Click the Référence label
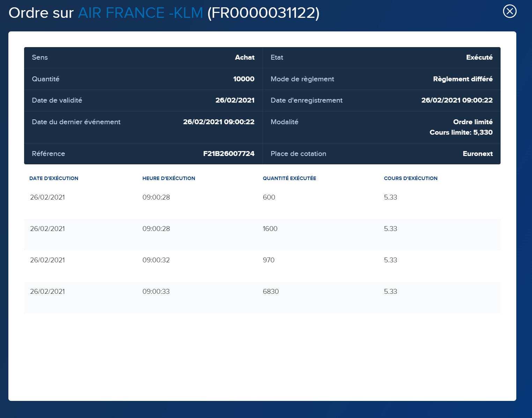532x418 pixels. pyautogui.click(x=48, y=154)
